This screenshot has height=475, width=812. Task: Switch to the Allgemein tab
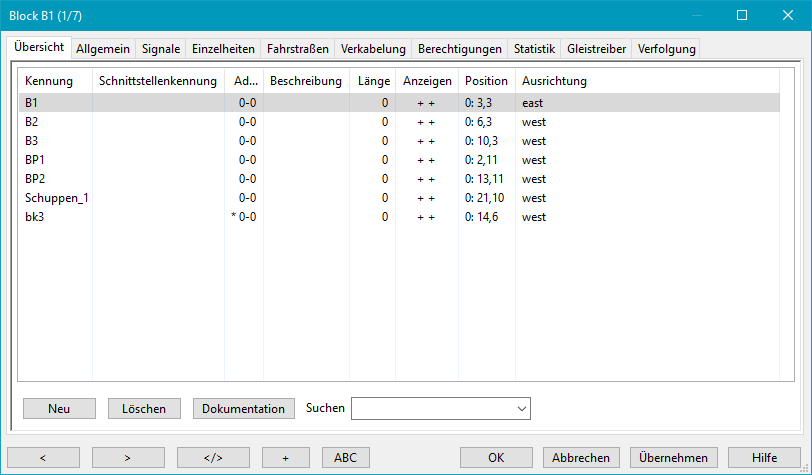click(105, 48)
